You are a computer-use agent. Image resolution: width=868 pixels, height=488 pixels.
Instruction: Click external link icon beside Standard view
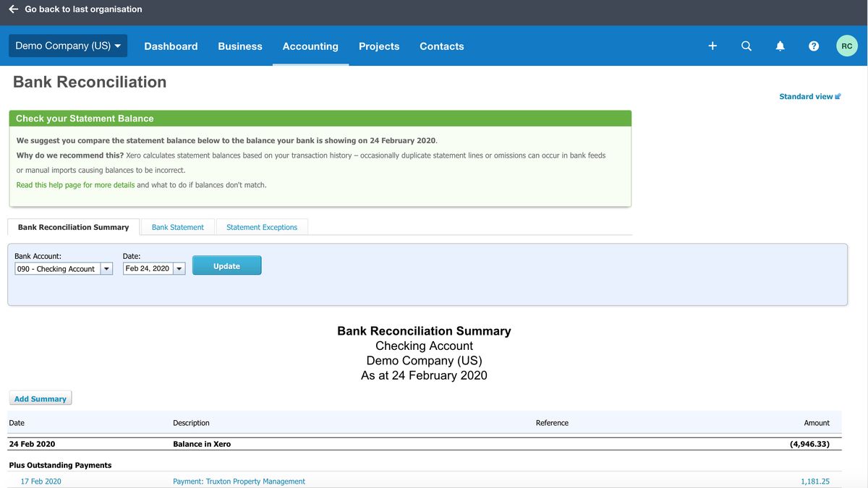coord(838,95)
